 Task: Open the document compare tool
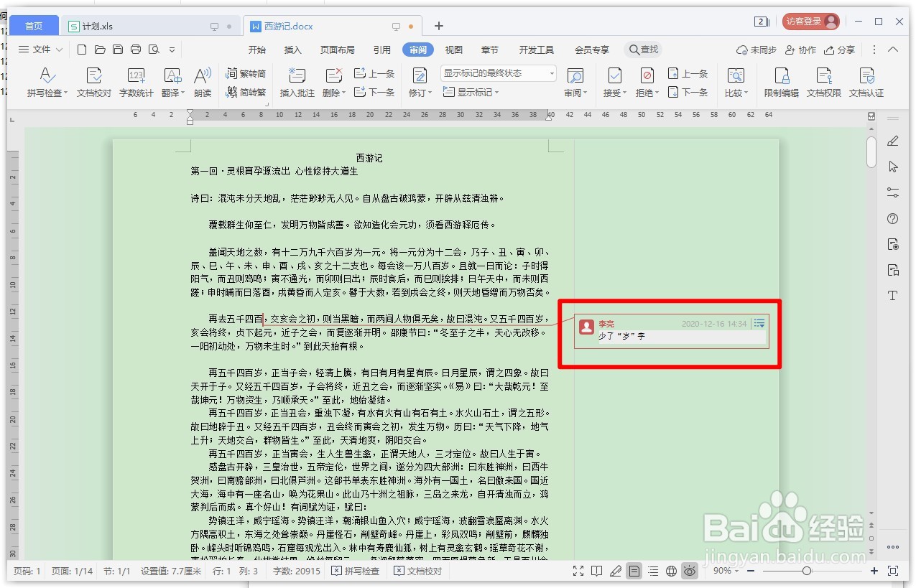tap(735, 82)
